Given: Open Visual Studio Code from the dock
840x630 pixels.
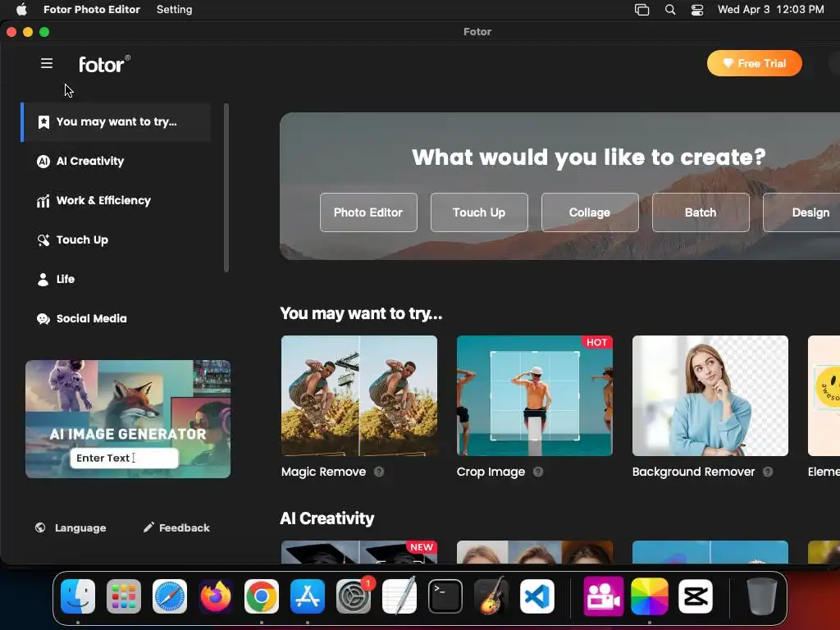Looking at the screenshot, I should (536, 596).
